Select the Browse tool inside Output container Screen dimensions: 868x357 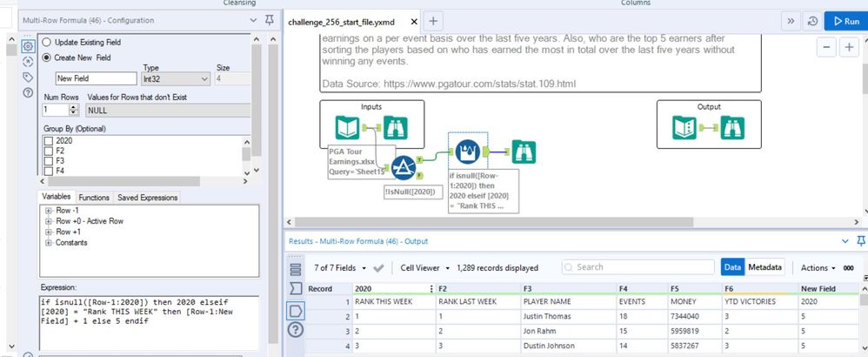(732, 127)
